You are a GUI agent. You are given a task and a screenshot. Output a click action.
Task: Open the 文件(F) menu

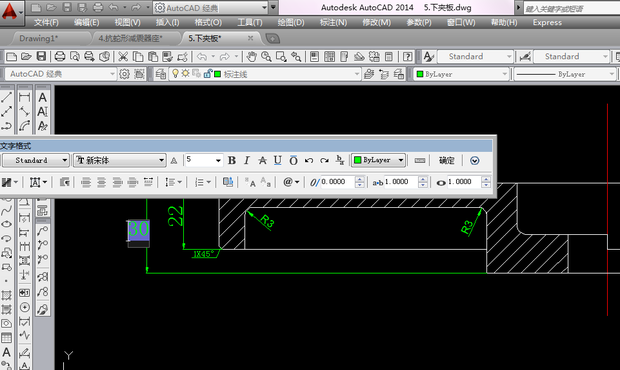(46, 23)
